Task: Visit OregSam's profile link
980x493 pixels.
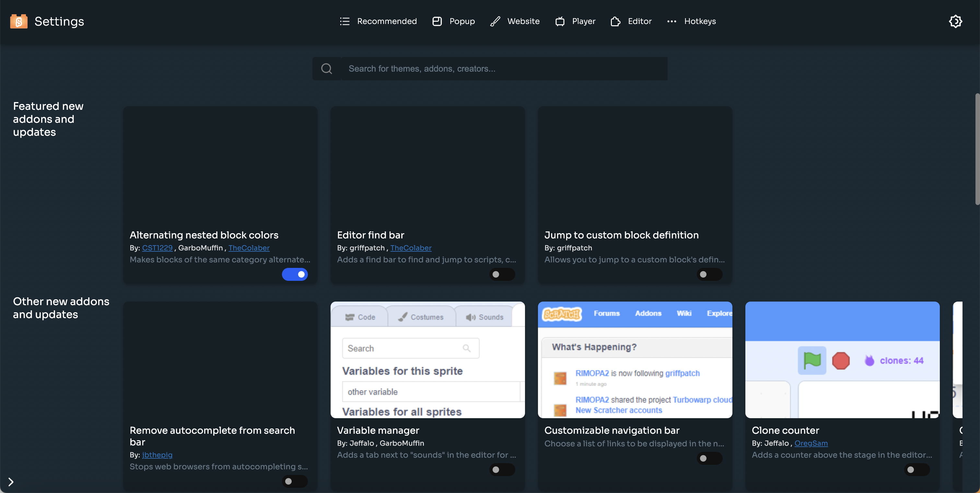Action: pyautogui.click(x=811, y=443)
